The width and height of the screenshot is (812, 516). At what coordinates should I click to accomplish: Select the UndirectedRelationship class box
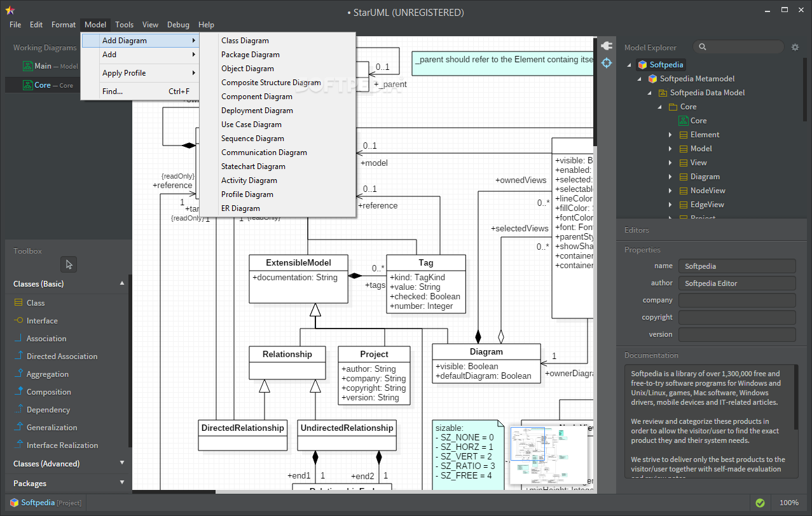click(x=347, y=435)
